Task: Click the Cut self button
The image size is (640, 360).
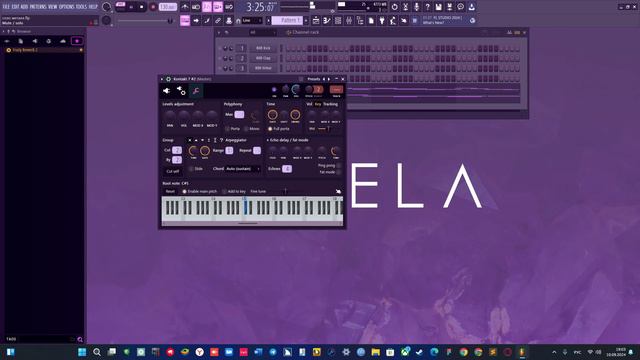Action: tap(173, 171)
